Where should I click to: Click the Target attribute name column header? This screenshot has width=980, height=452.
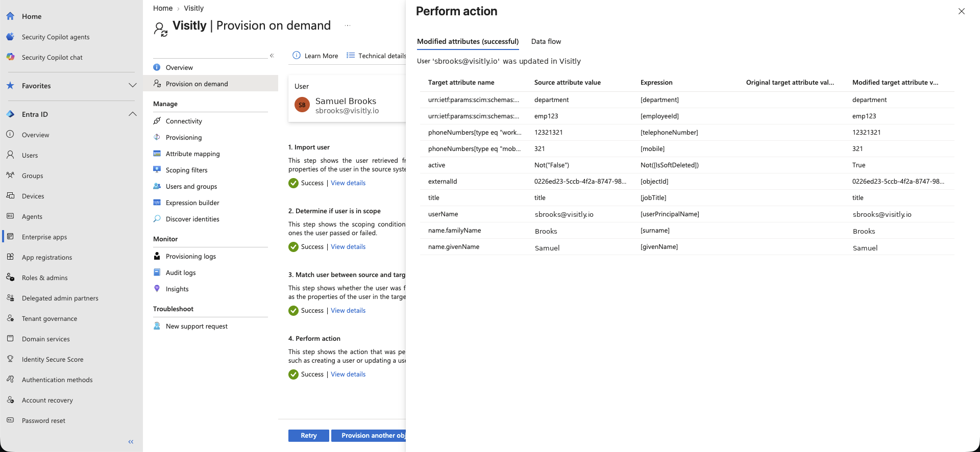461,82
